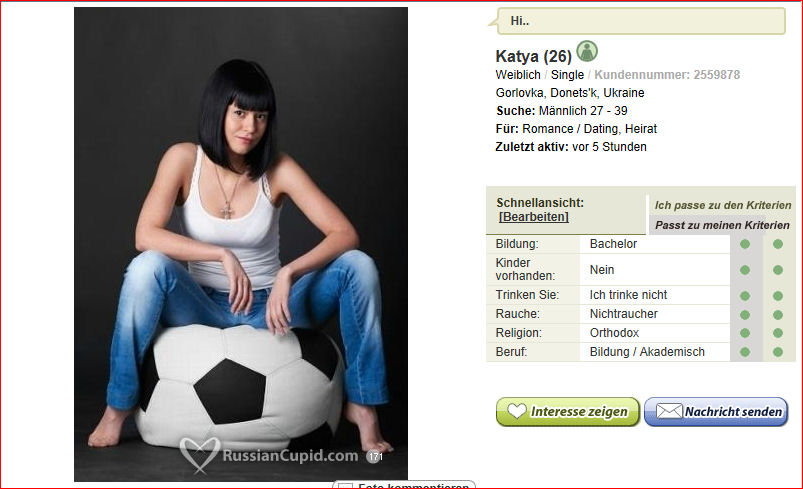Click the Interesse zeigen button label
This screenshot has height=489, width=803.
[x=579, y=412]
